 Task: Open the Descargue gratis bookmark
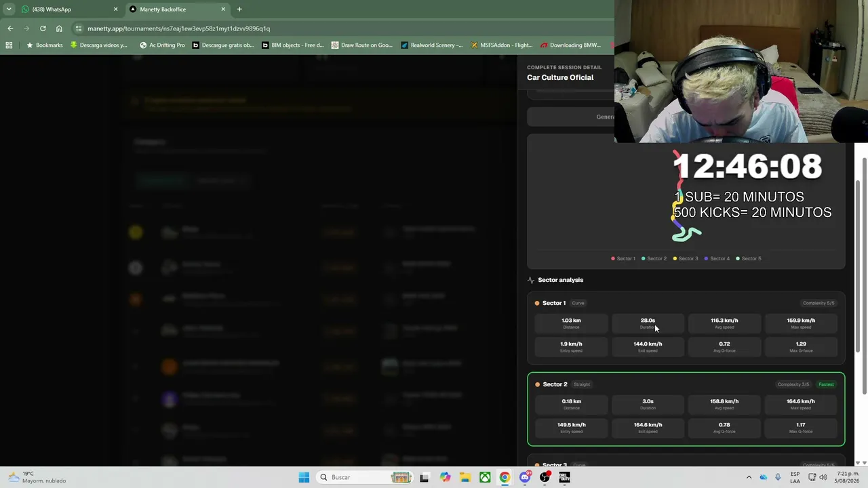[x=223, y=45]
